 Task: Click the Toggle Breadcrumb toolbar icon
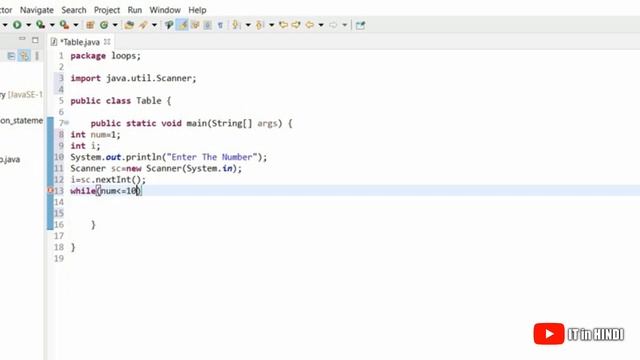pyautogui.click(x=169, y=25)
